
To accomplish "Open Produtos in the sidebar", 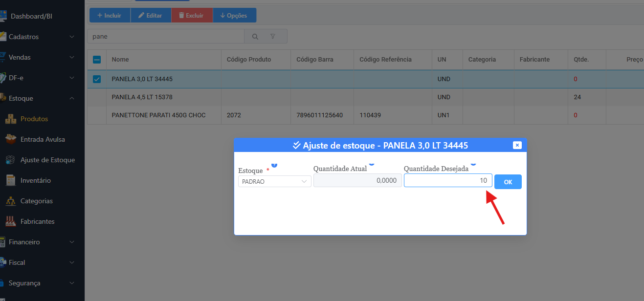I will tap(34, 119).
